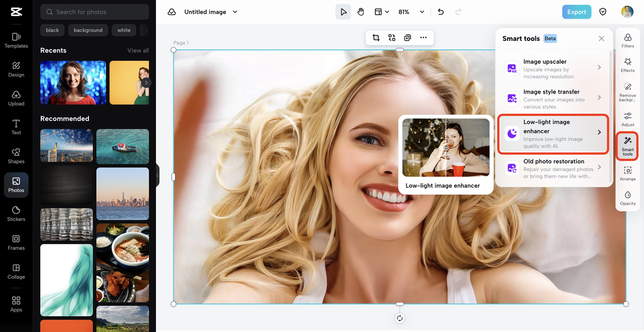644x332 pixels.
Task: Click the cloud save status icon
Action: point(172,12)
